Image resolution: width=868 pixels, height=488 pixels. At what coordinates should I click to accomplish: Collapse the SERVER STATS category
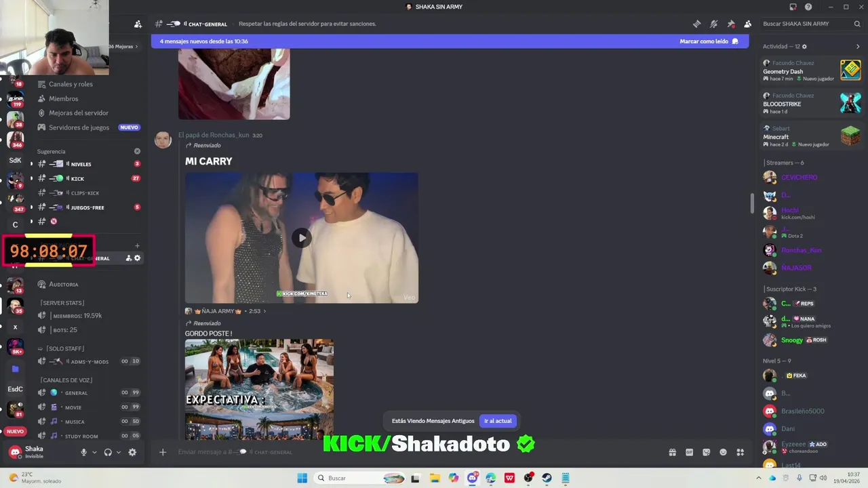point(62,303)
